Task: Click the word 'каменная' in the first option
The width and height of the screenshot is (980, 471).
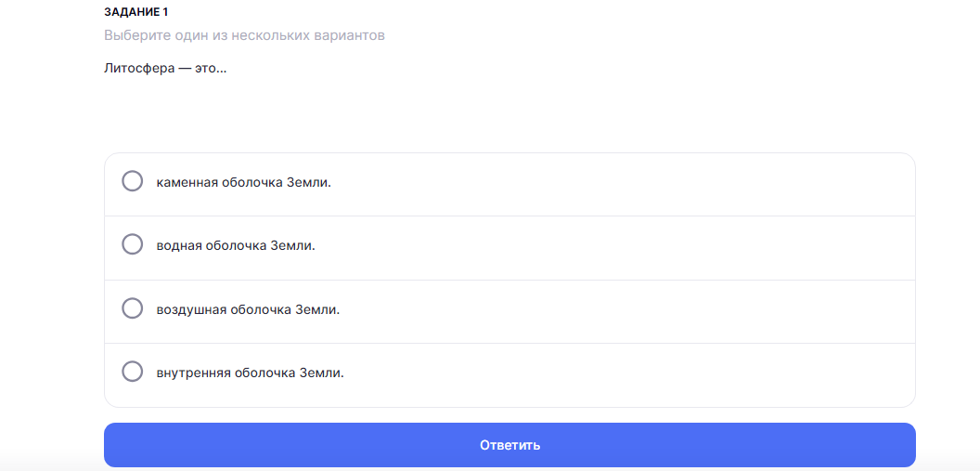Action: [187, 183]
